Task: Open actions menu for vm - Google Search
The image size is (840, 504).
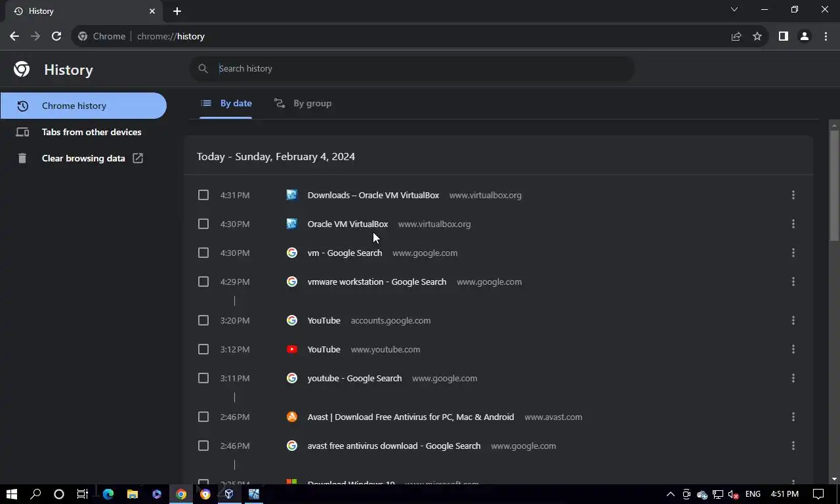Action: [x=793, y=253]
